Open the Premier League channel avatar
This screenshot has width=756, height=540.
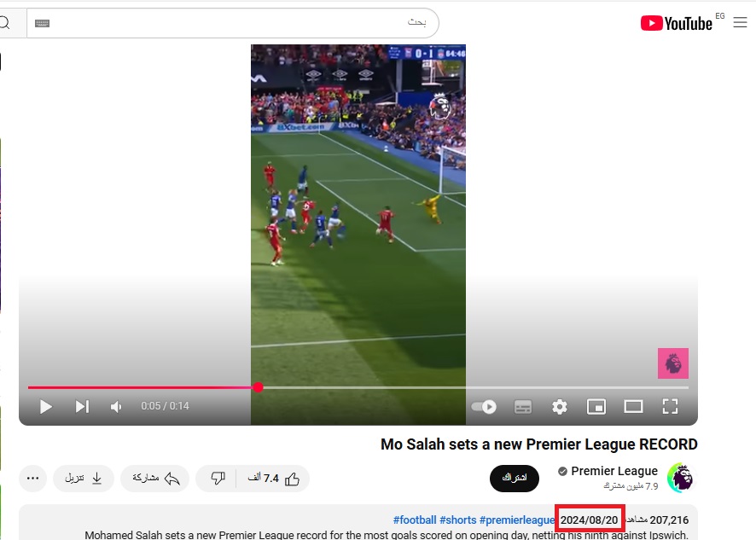[680, 478]
